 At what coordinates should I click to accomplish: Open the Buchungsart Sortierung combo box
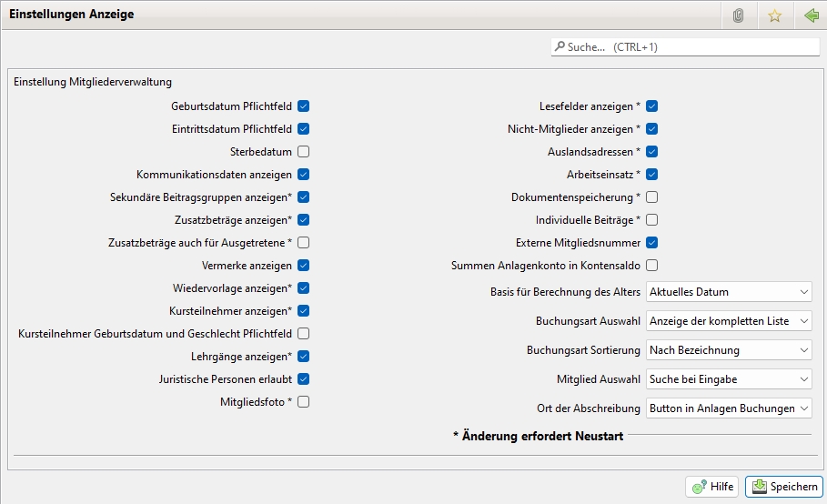728,350
